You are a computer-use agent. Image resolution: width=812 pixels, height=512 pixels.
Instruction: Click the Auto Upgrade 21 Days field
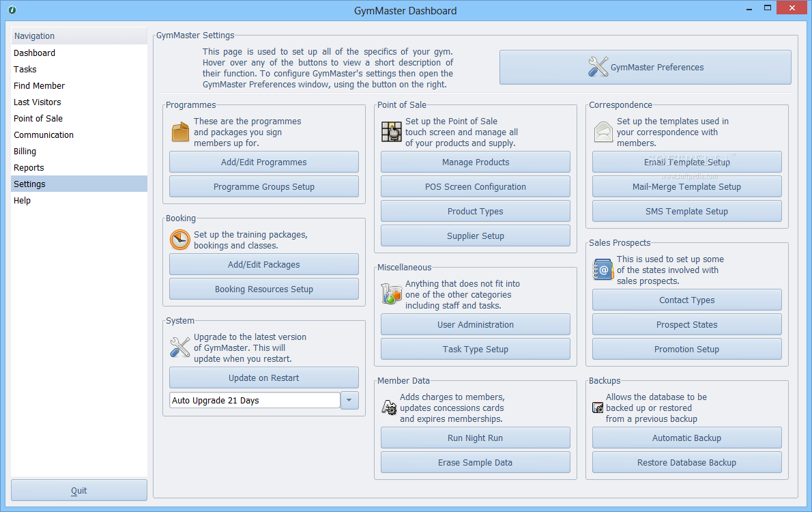tap(255, 400)
